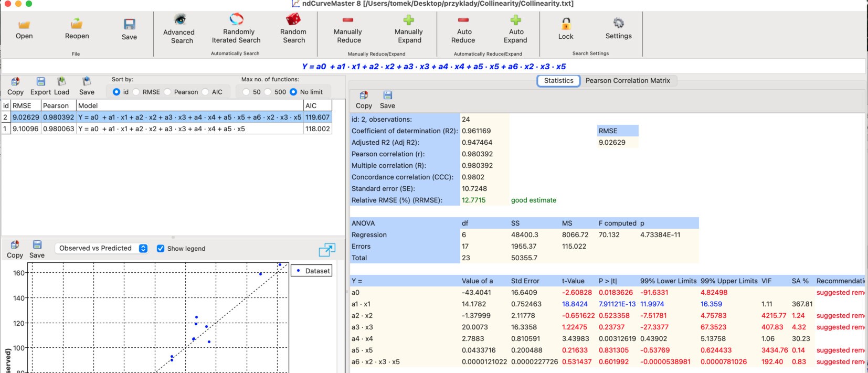Click t-Value 18.8424 for a1

point(575,304)
